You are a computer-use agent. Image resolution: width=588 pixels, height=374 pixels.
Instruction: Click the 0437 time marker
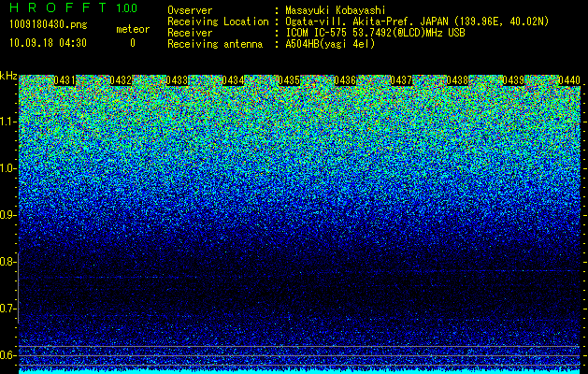coord(401,80)
